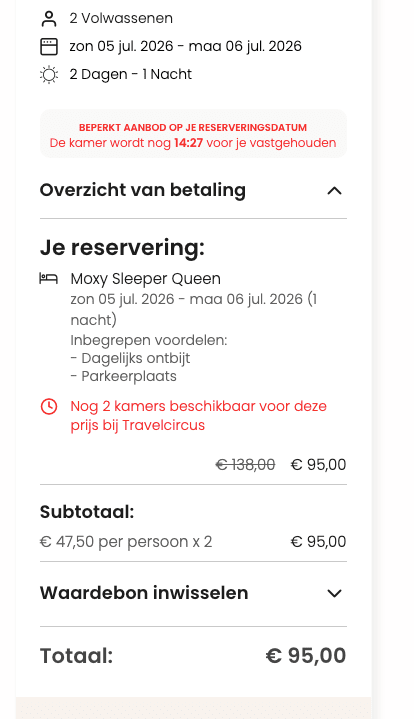This screenshot has width=414, height=719.
Task: Click the person icon beside 2 Volwassenen
Action: pyautogui.click(x=49, y=19)
